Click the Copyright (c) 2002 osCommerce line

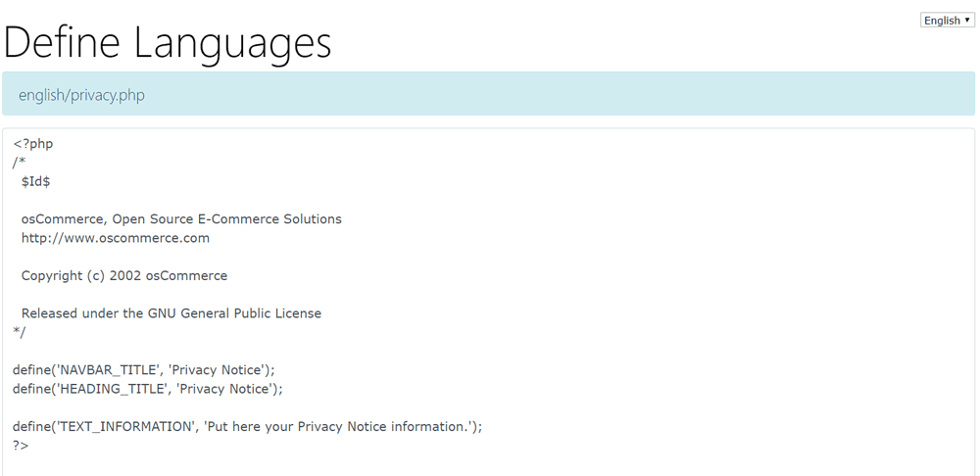[124, 275]
